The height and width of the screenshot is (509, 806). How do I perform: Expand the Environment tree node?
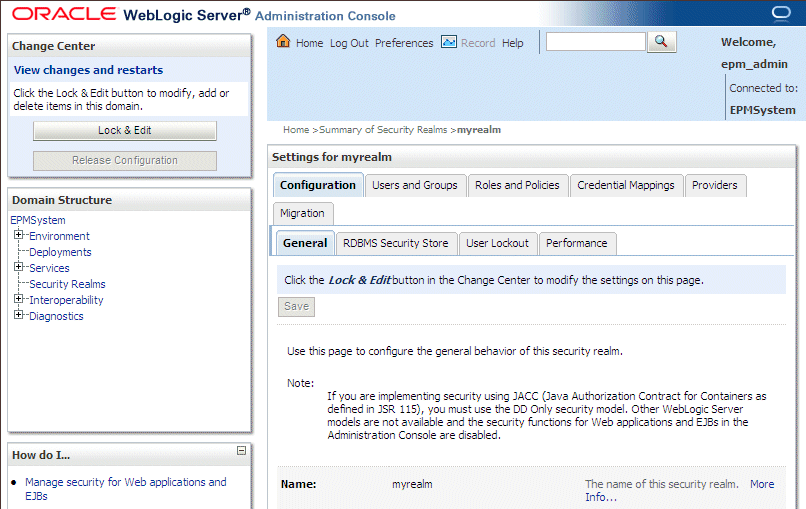point(18,235)
